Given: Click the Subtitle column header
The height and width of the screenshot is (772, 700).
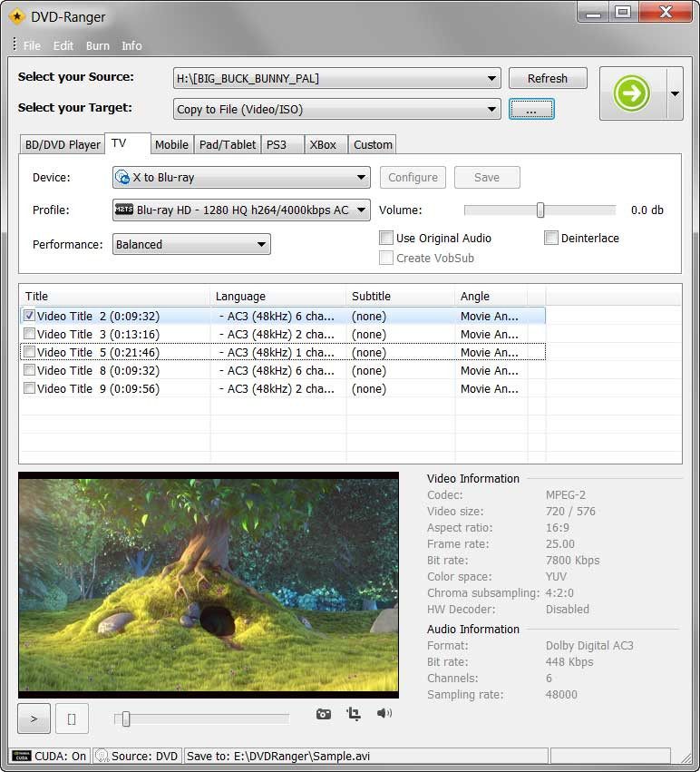Looking at the screenshot, I should (x=401, y=296).
